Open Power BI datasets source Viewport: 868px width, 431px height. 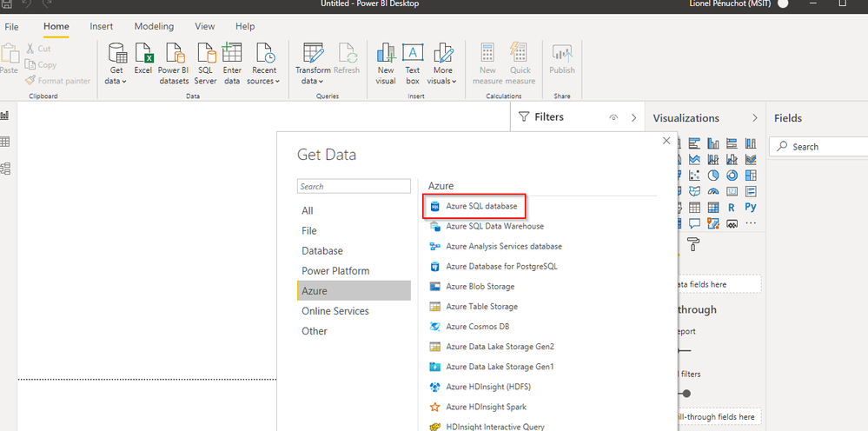[173, 63]
